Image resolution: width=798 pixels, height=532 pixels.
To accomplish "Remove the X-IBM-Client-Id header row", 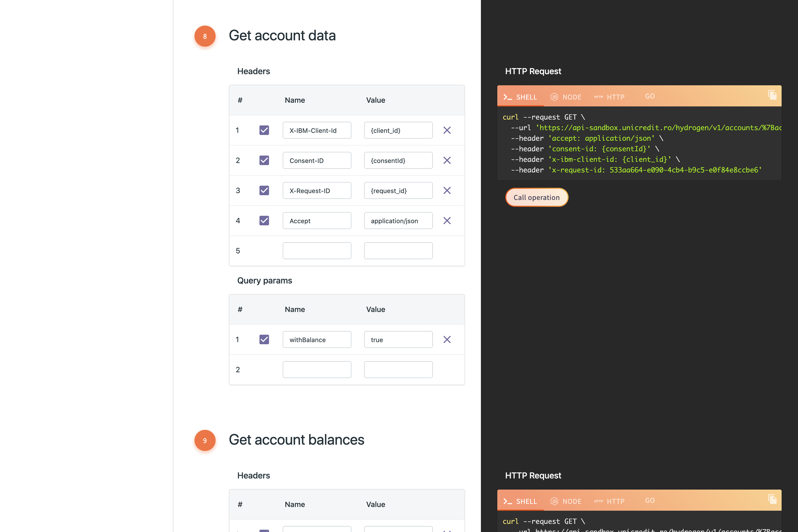I will [x=447, y=130].
